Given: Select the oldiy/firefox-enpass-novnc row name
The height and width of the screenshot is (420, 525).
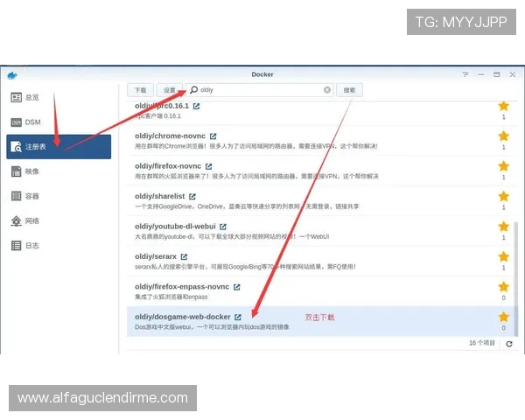Looking at the screenshot, I should tap(182, 287).
